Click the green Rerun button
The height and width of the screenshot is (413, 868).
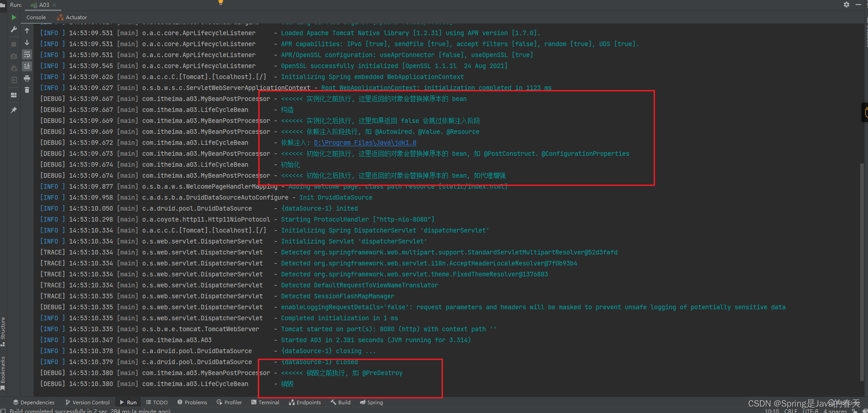[14, 17]
